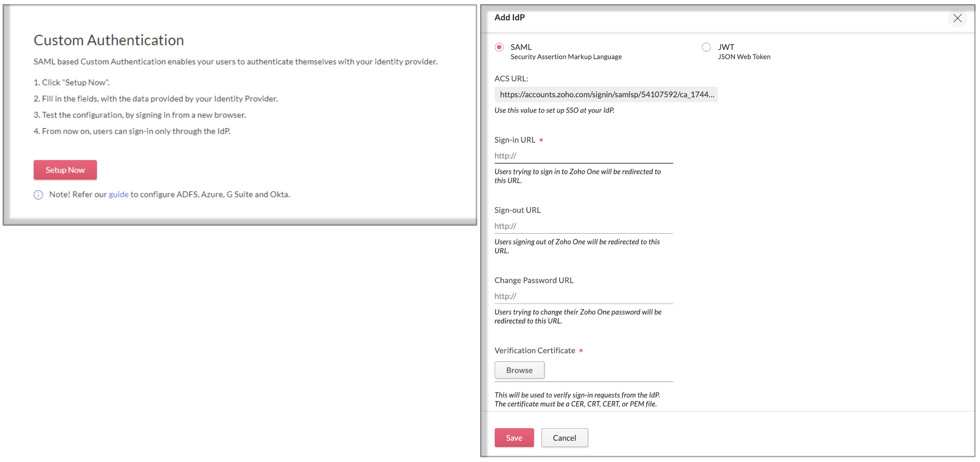Click the Setup Now button
Screen dimensions: 980x462
(x=65, y=170)
